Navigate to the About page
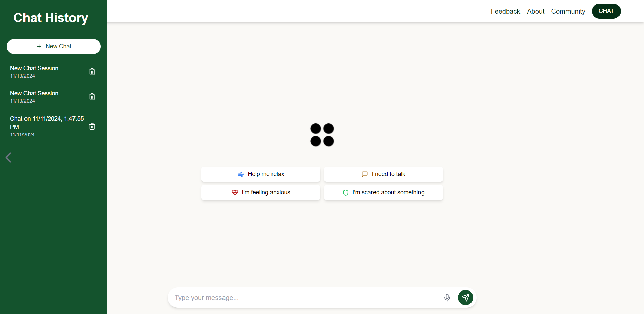The height and width of the screenshot is (314, 644). pyautogui.click(x=536, y=11)
